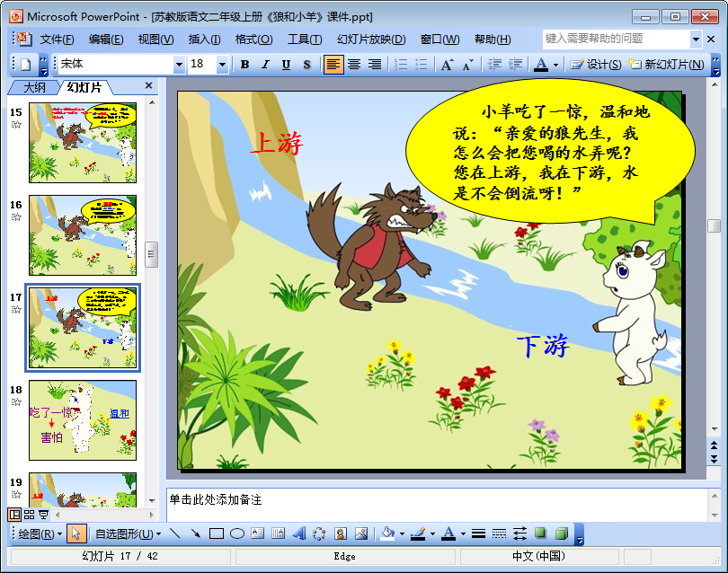Toggle Underline formatting
728x573 pixels.
[x=286, y=65]
